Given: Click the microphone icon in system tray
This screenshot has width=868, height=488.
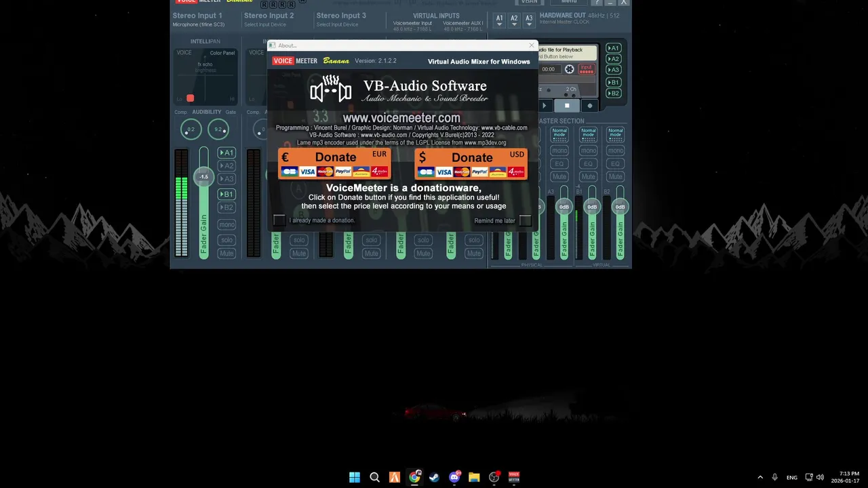Looking at the screenshot, I should click(774, 477).
